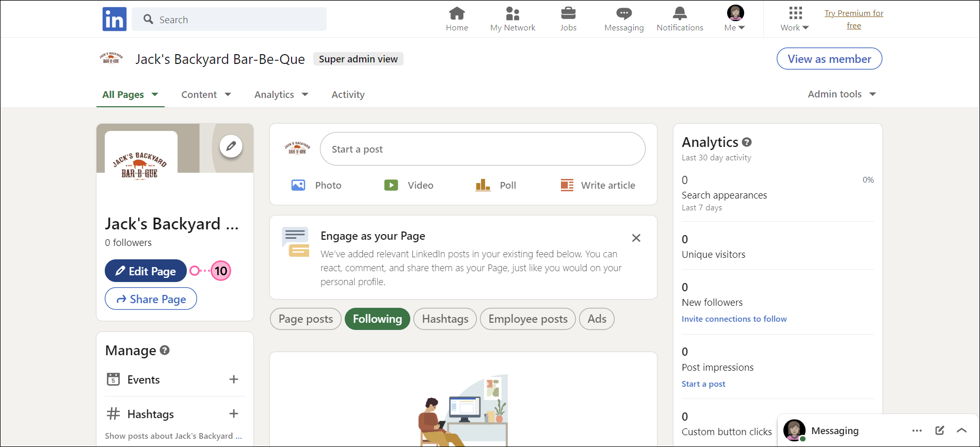Select the Ads filter

[597, 319]
